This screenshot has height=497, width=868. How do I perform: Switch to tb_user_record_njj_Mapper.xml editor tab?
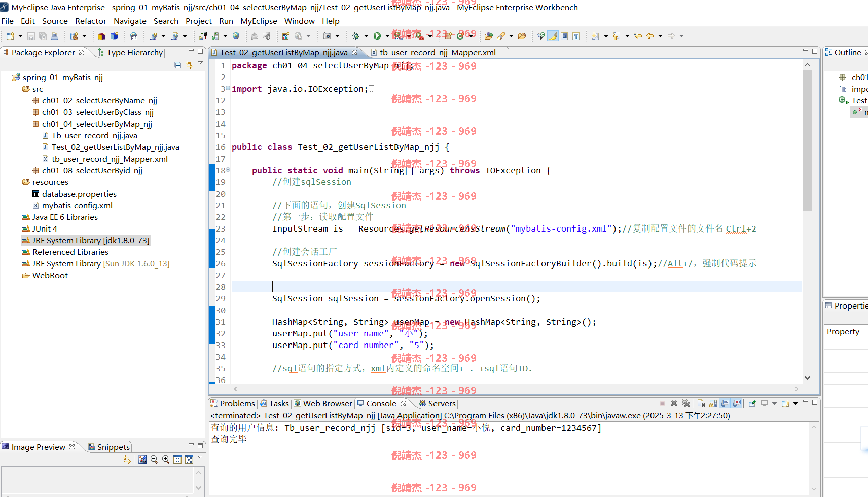point(438,53)
